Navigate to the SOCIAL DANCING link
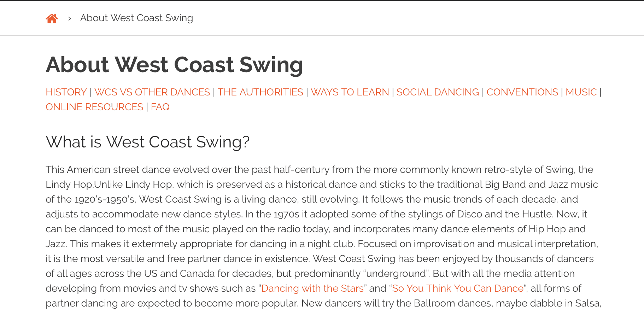 click(x=438, y=92)
